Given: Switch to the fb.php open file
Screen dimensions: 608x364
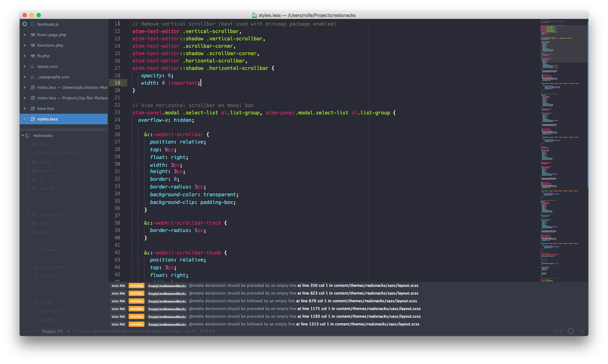Looking at the screenshot, I should coord(44,56).
